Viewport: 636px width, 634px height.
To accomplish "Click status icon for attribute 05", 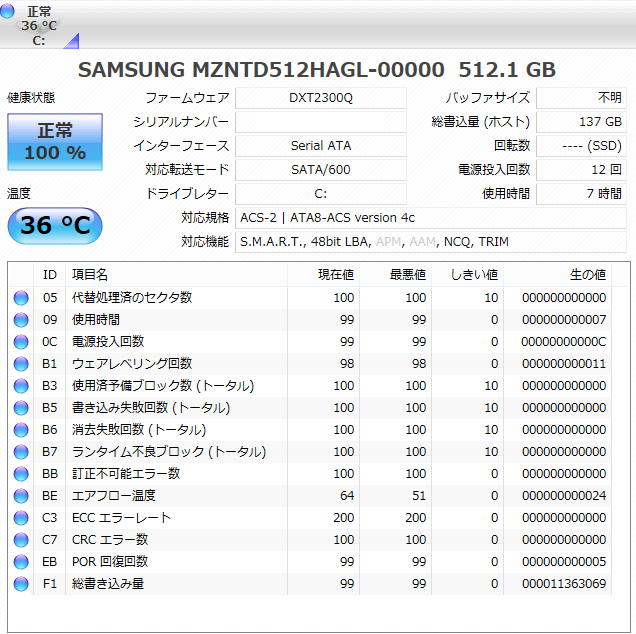I will point(21,298).
